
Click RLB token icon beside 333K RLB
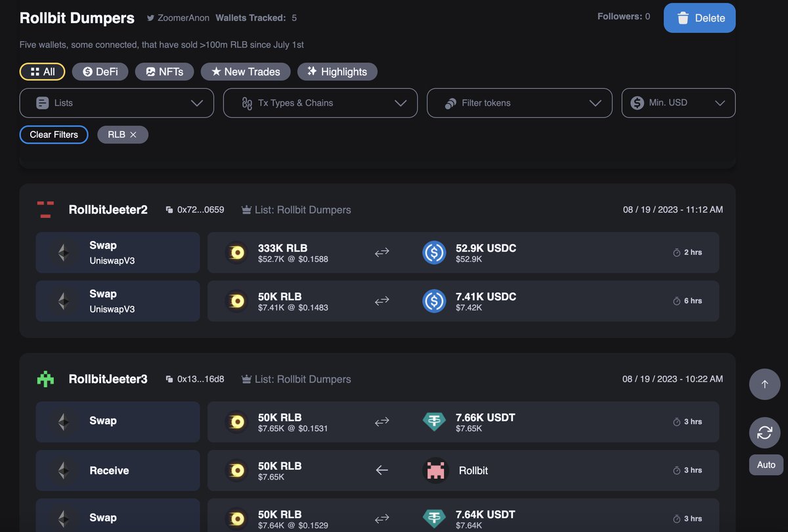tap(236, 252)
